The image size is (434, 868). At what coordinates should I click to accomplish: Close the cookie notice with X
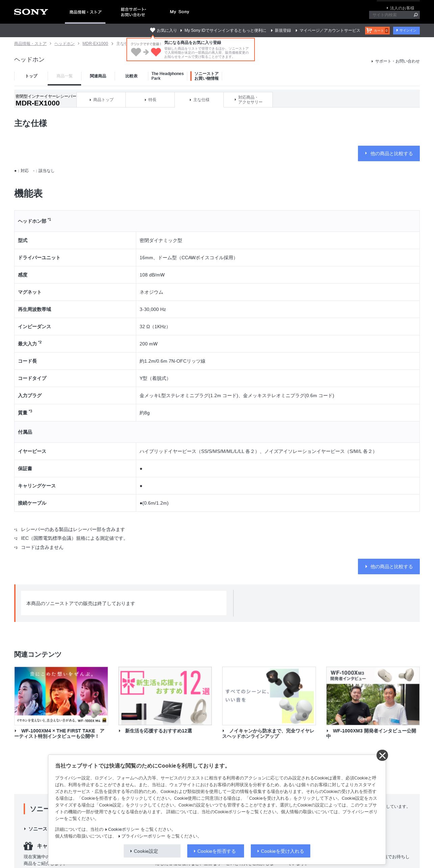(382, 755)
